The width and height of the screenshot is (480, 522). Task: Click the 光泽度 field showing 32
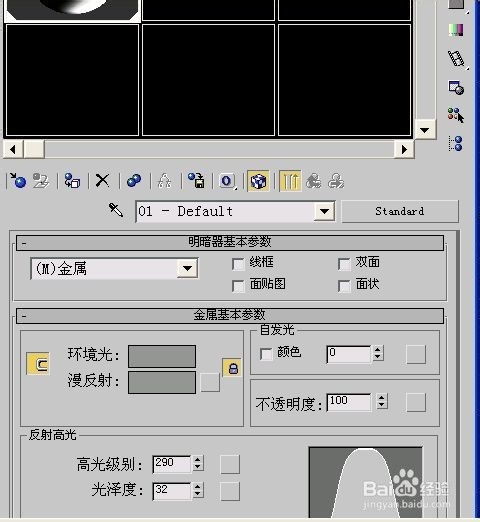[172, 491]
